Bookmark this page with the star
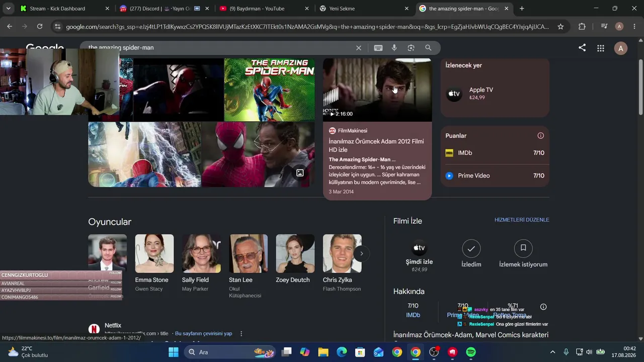The image size is (644, 362). click(x=560, y=27)
